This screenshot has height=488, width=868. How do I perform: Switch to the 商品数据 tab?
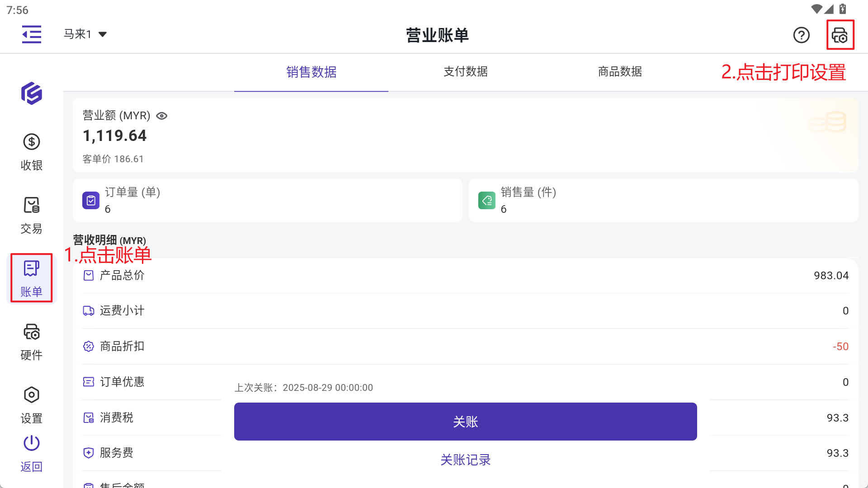(620, 72)
